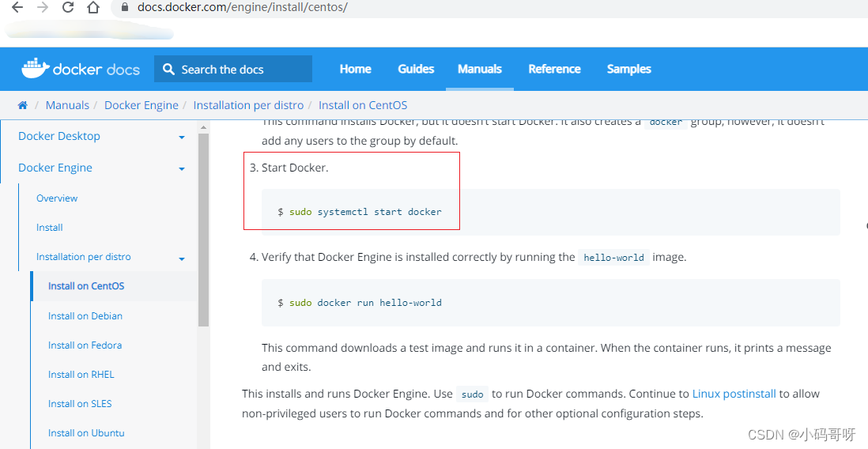The width and height of the screenshot is (868, 449).
Task: Open the Home nav tab
Action: (x=356, y=70)
